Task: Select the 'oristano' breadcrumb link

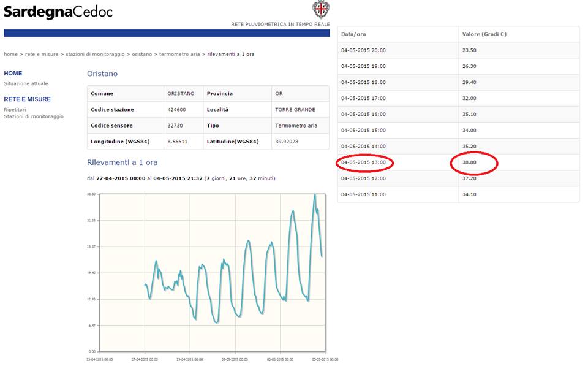Action: click(x=141, y=54)
